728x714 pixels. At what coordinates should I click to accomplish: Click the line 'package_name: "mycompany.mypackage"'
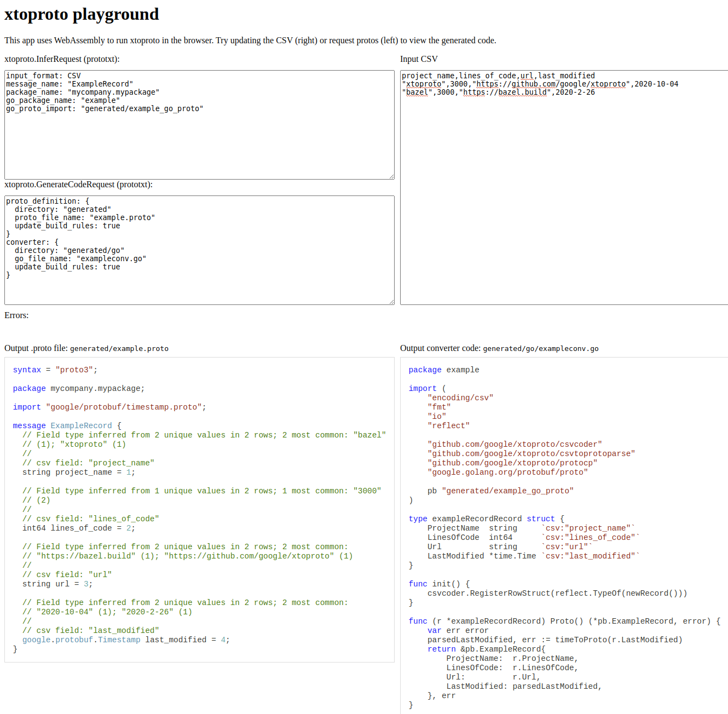click(x=83, y=92)
